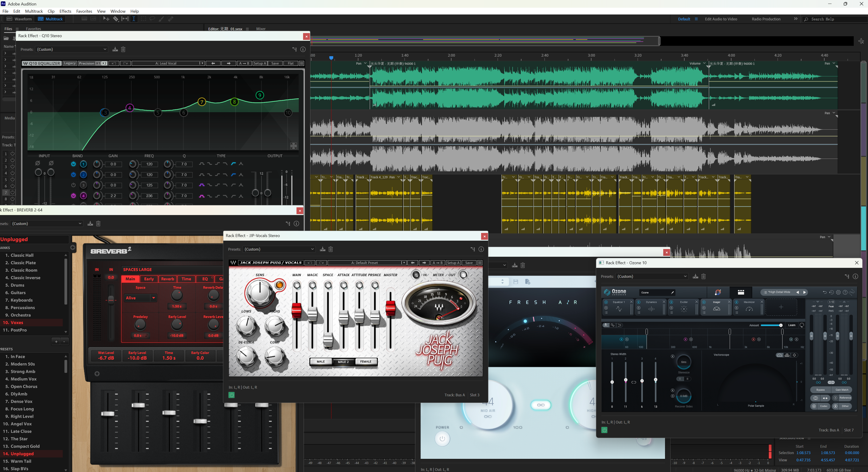Save preset icon in JJP-Vocals window

click(x=323, y=249)
